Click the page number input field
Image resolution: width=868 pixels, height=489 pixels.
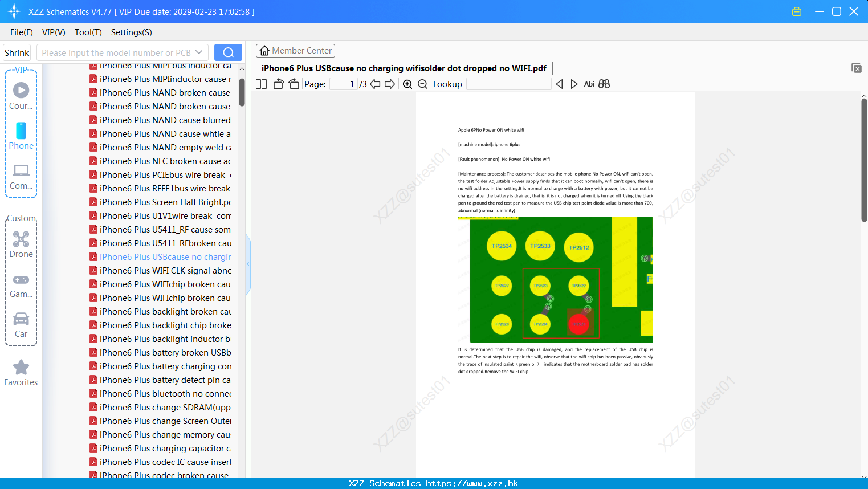click(x=344, y=84)
